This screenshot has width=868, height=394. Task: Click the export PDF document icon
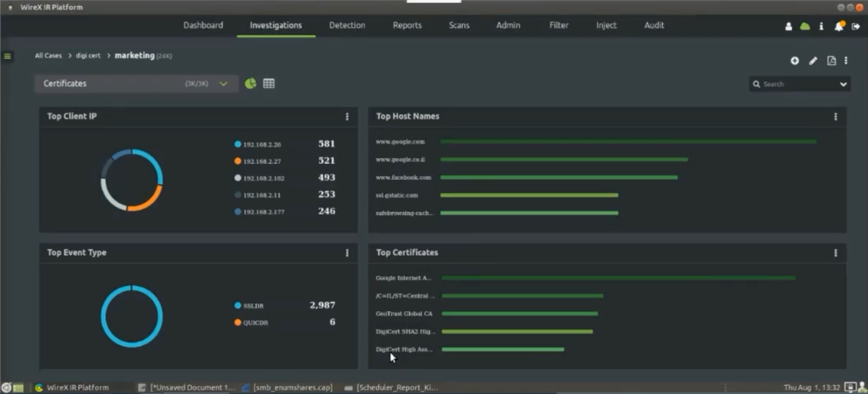tap(831, 61)
